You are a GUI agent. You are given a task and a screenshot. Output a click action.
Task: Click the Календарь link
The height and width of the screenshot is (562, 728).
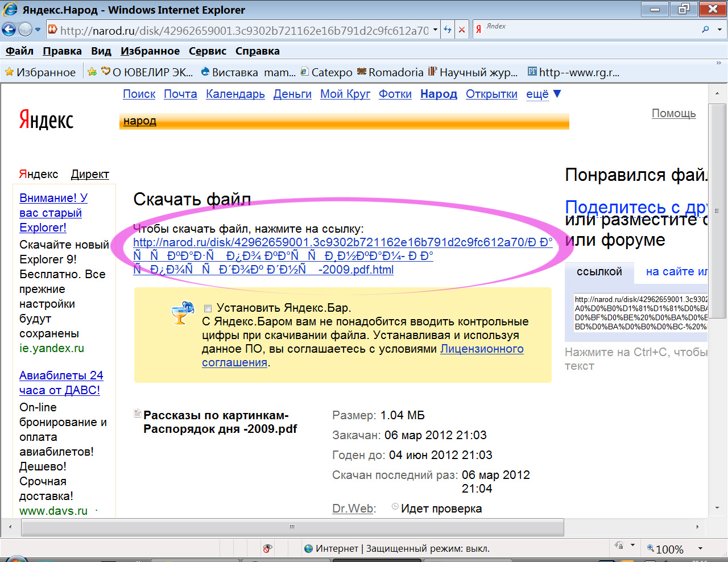coord(235,94)
